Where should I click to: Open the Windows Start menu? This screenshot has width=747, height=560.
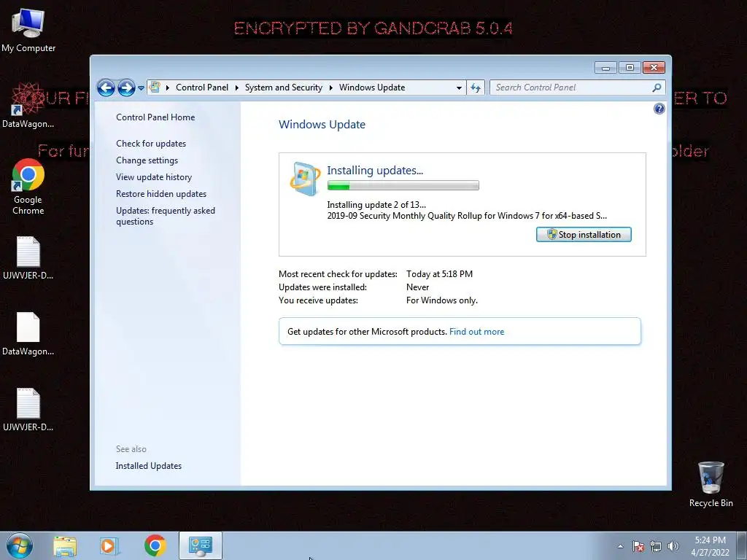(x=20, y=546)
